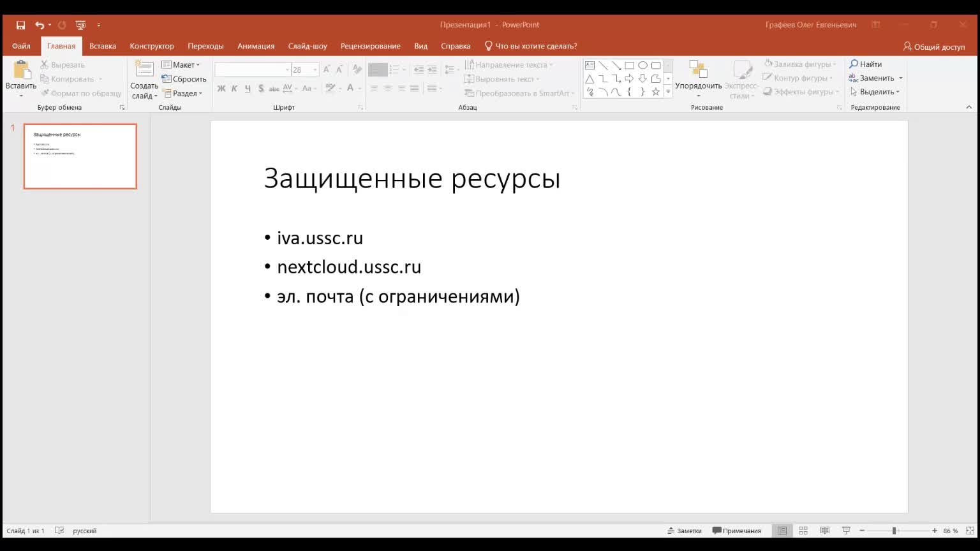Open the Clipboard (Буфер обмена) dialog launcher
The width and height of the screenshot is (980, 551).
tap(122, 108)
